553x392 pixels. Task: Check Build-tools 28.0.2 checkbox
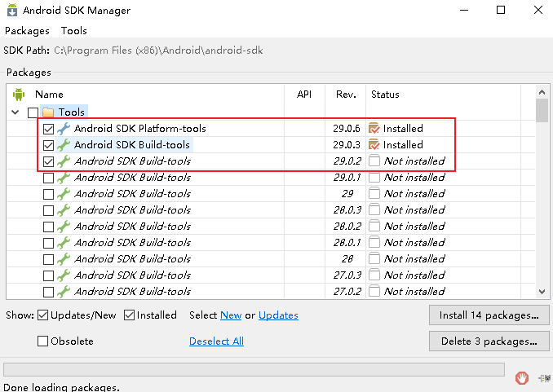[48, 227]
